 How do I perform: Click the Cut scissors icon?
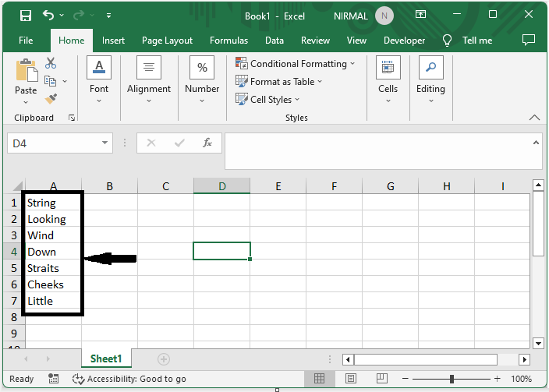point(51,63)
